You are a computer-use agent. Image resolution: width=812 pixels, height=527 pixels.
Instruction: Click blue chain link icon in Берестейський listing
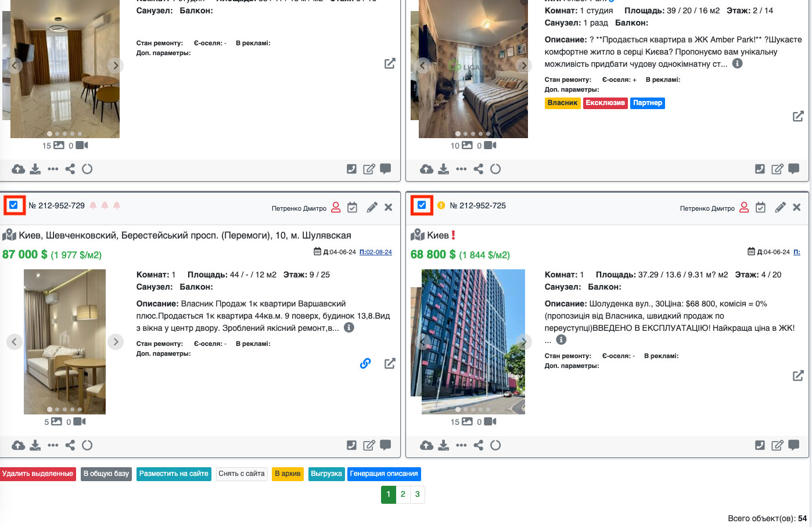[x=365, y=363]
